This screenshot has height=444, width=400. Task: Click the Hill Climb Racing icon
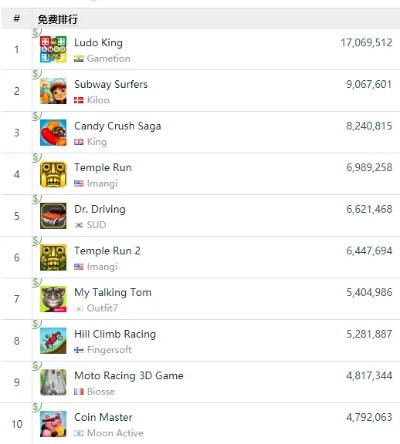(53, 341)
